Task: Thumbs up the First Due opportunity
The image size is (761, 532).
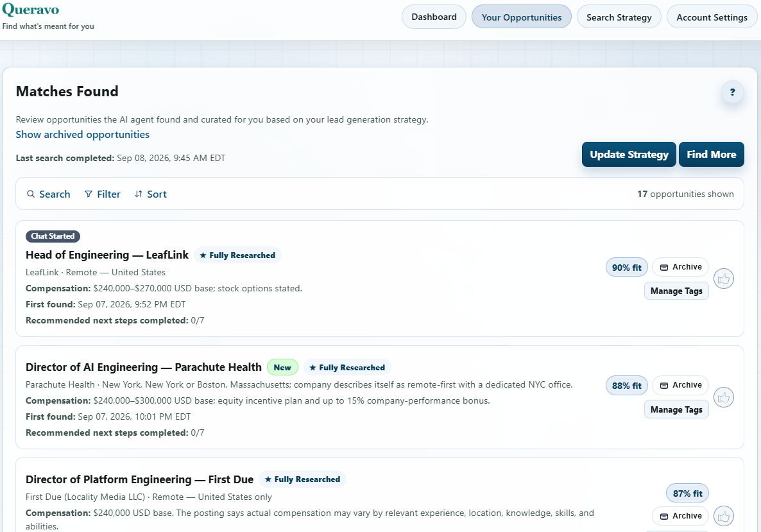Action: click(x=724, y=517)
